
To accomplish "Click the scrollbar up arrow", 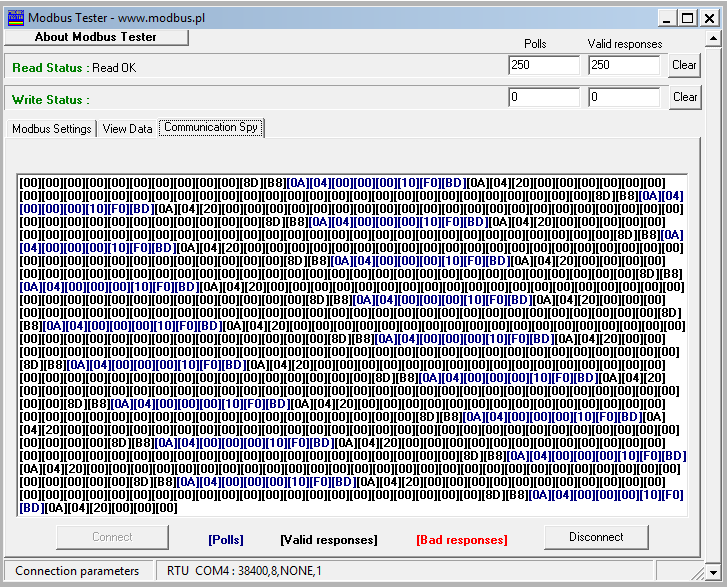I will point(713,38).
